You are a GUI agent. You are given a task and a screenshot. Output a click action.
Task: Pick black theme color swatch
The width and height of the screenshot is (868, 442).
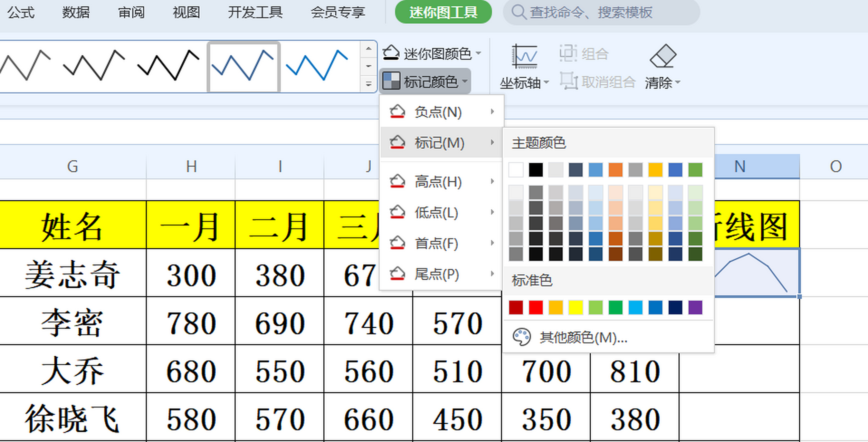[x=536, y=170]
